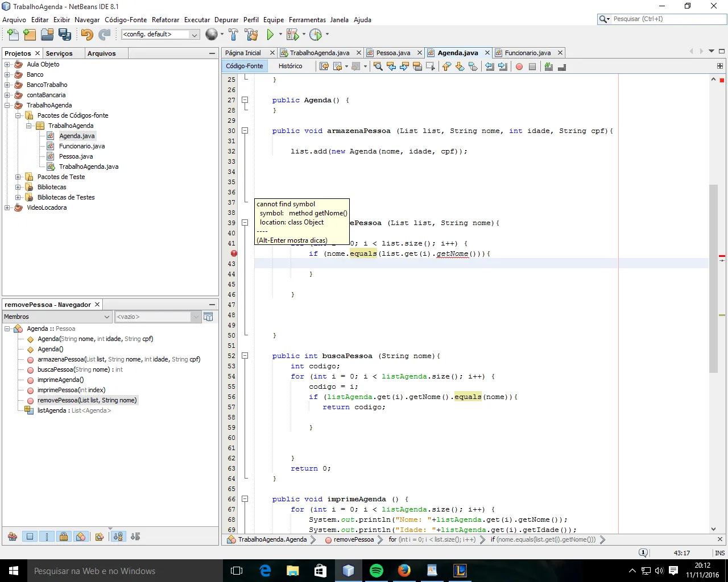
Task: Click the Build Project hammer icon
Action: pos(234,35)
